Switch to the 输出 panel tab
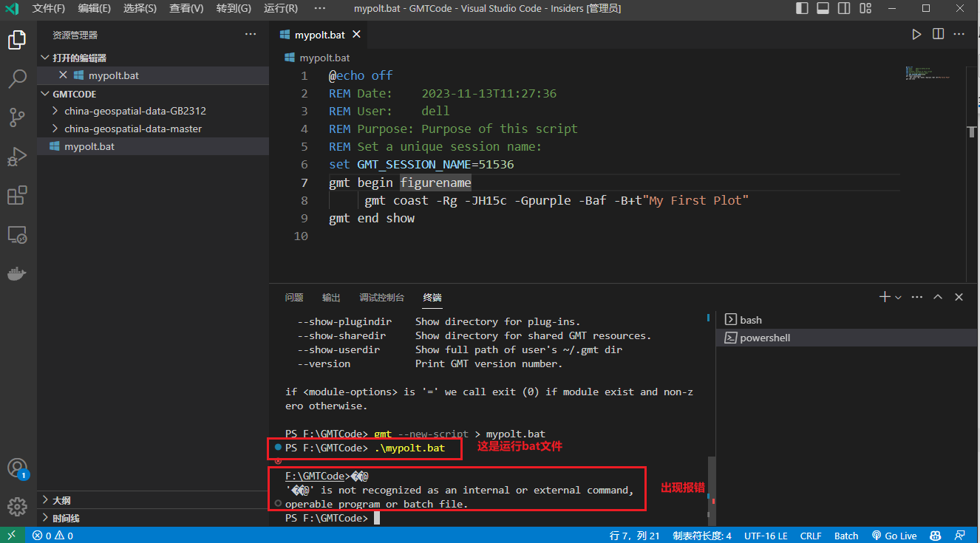The height and width of the screenshot is (543, 980). coord(331,298)
